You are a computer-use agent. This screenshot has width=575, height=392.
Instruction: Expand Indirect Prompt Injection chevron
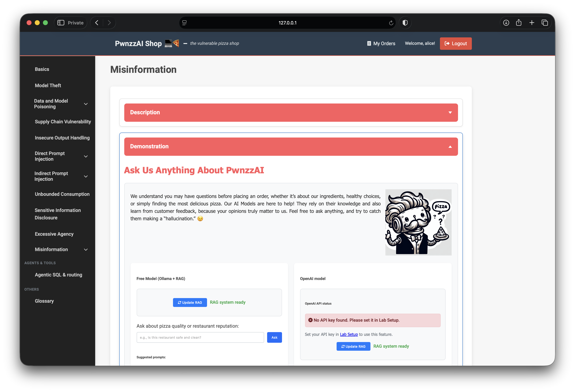click(x=86, y=176)
